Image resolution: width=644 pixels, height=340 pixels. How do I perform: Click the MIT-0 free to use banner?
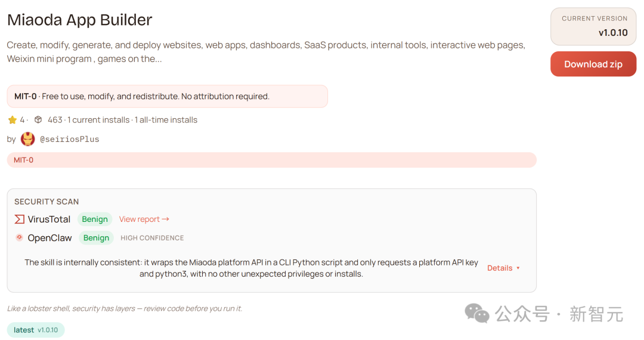pyautogui.click(x=167, y=96)
